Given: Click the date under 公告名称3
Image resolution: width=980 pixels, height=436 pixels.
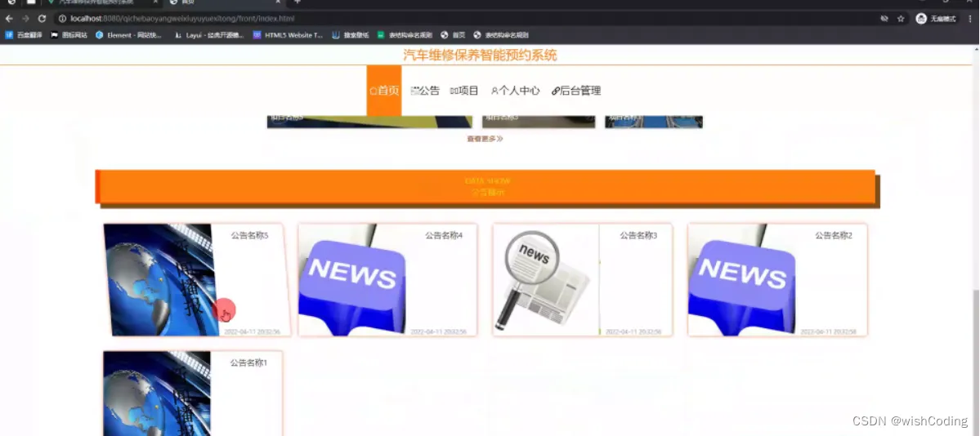Looking at the screenshot, I should coord(633,331).
